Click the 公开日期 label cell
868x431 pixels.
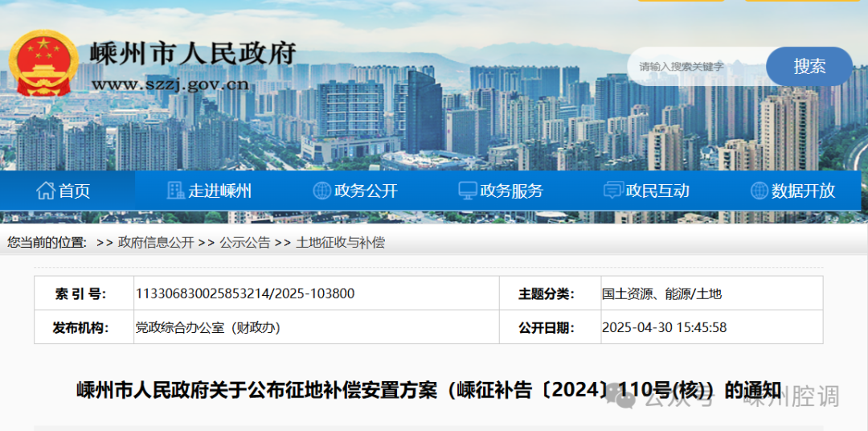551,327
